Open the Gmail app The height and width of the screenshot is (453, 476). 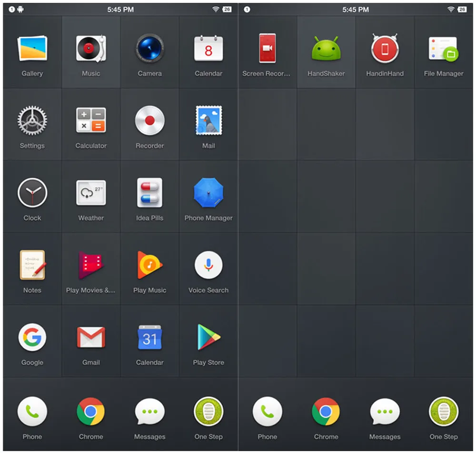click(91, 337)
